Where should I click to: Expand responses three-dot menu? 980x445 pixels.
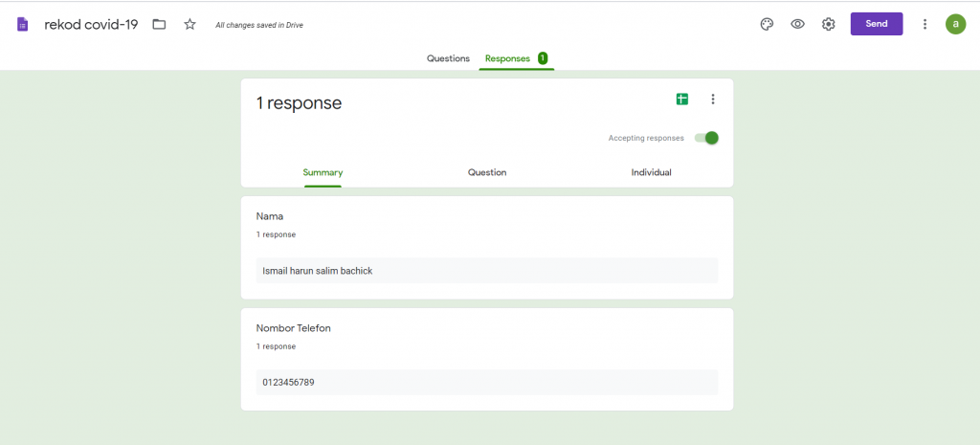[x=713, y=100]
